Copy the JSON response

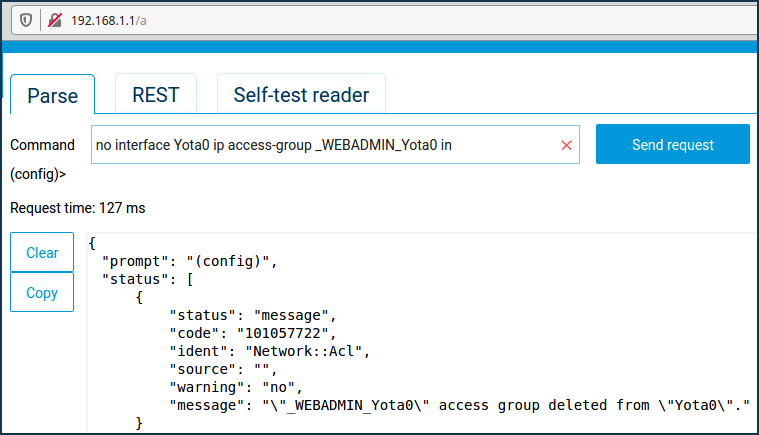42,293
